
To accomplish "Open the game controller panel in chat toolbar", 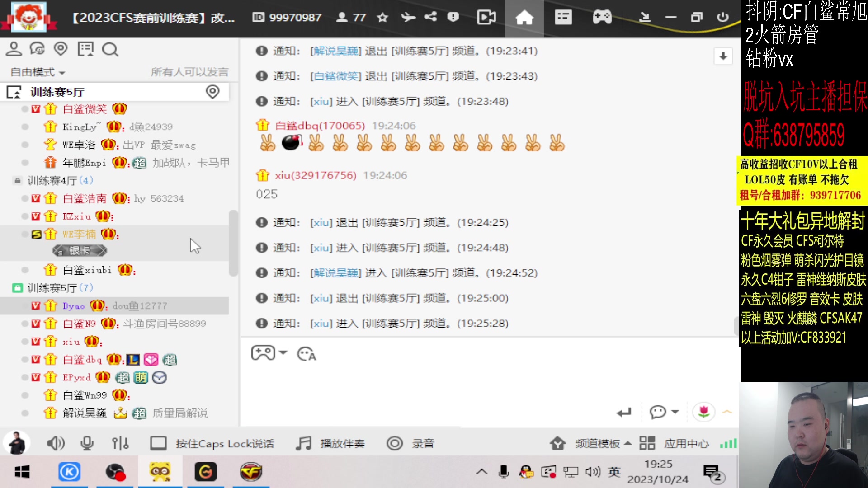I will point(264,353).
